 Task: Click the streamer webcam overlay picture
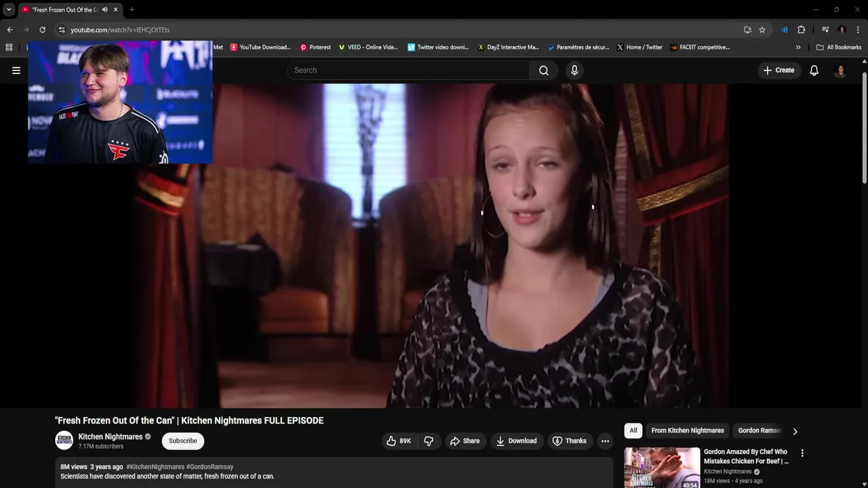[x=120, y=102]
